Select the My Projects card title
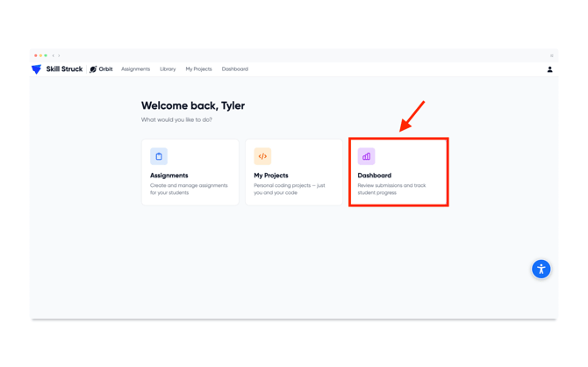This screenshot has height=367, width=588. (x=271, y=176)
